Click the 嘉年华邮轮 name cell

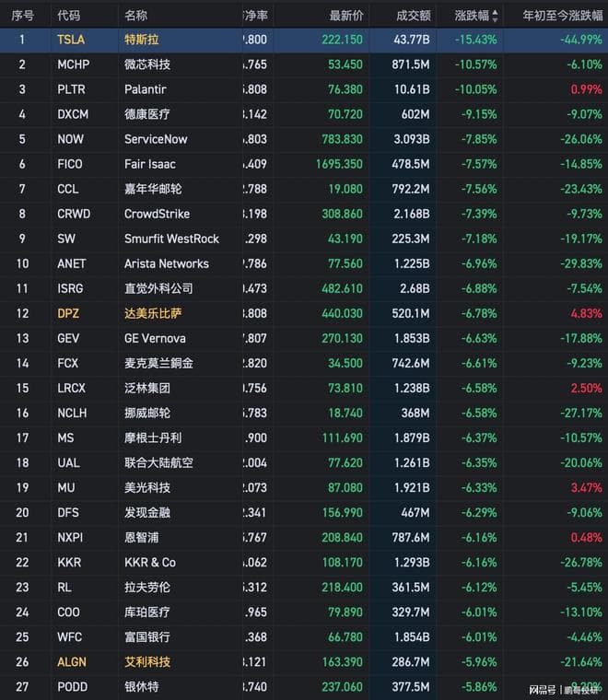153,190
